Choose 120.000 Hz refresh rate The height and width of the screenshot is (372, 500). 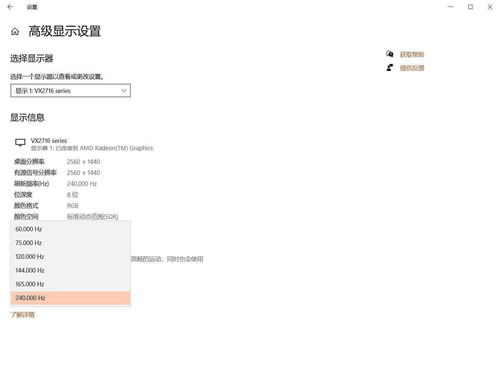(x=70, y=257)
